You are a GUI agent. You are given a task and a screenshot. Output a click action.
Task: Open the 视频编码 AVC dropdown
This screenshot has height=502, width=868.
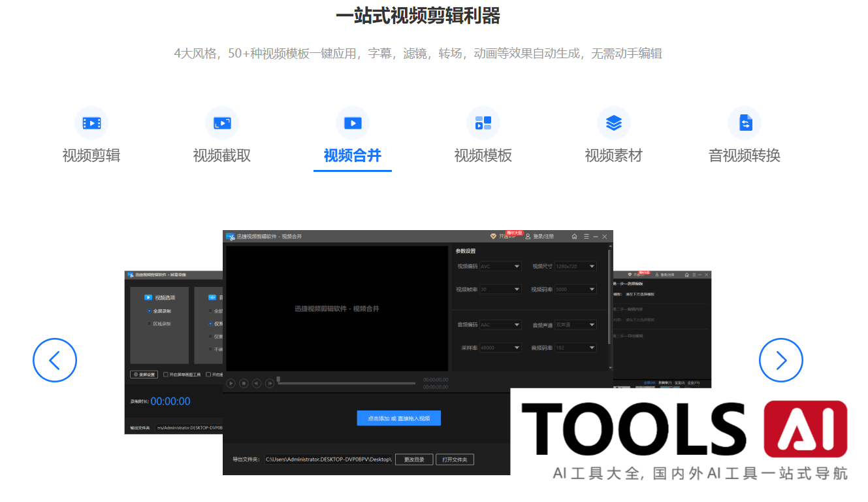[x=500, y=266]
